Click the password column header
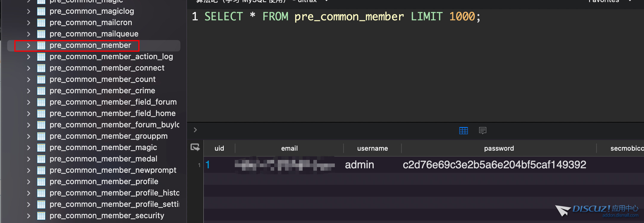The width and height of the screenshot is (644, 223). pyautogui.click(x=499, y=148)
